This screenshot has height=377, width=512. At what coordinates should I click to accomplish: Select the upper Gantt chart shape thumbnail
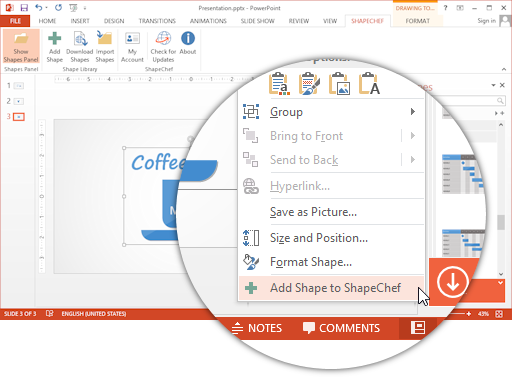[x=464, y=174]
